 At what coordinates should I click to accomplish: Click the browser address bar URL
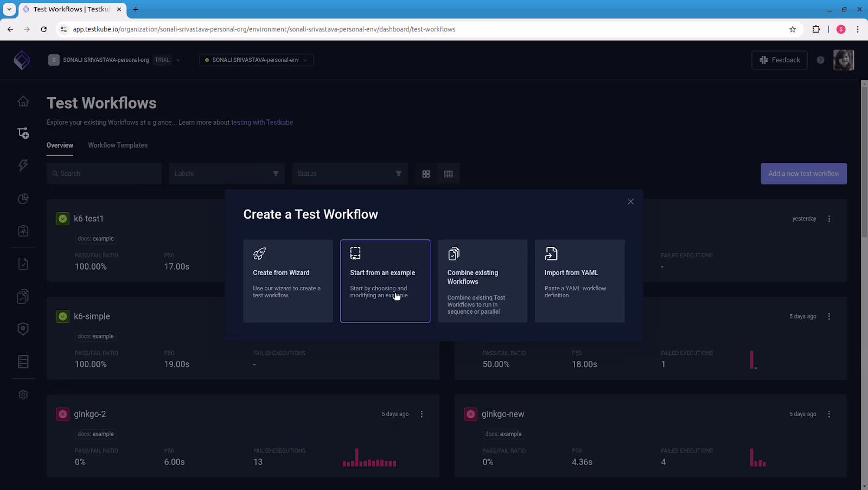264,29
